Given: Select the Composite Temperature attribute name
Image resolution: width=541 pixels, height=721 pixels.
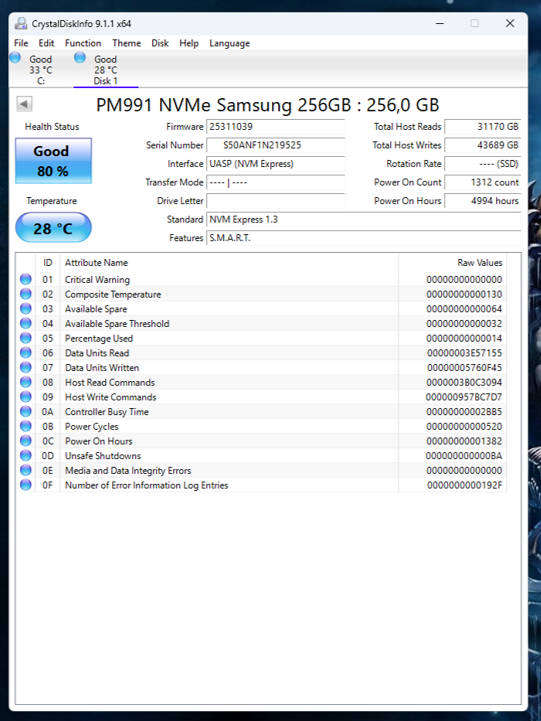Looking at the screenshot, I should (113, 294).
